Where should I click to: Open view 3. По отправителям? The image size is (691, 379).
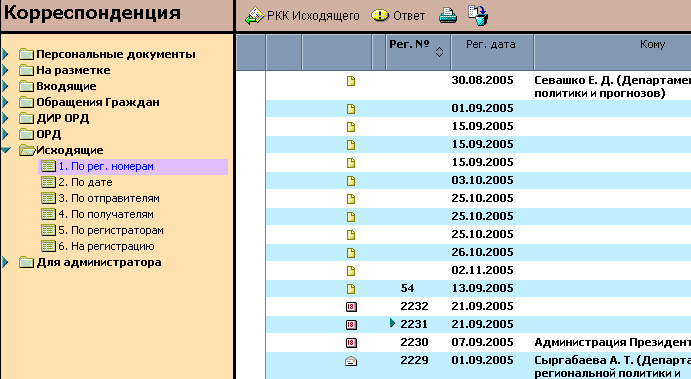[x=109, y=198]
